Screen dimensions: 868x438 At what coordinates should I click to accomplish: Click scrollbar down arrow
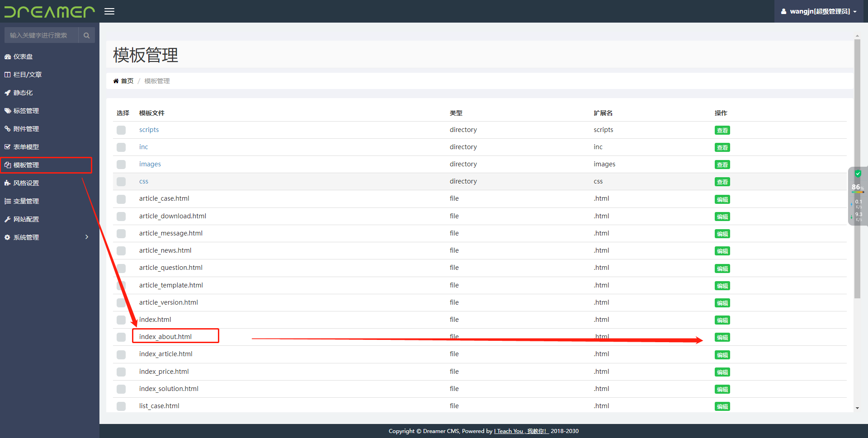point(857,408)
